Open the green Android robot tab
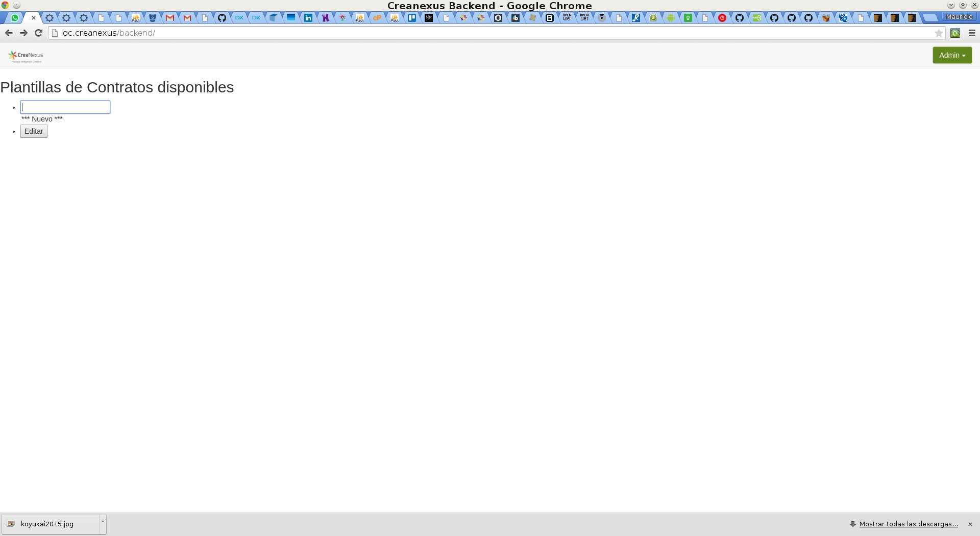This screenshot has height=536, width=980. point(671,18)
